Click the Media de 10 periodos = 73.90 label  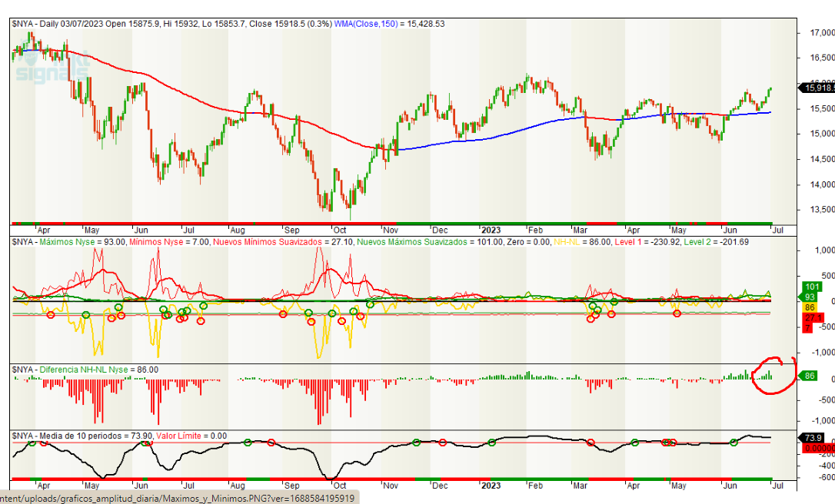click(x=96, y=436)
